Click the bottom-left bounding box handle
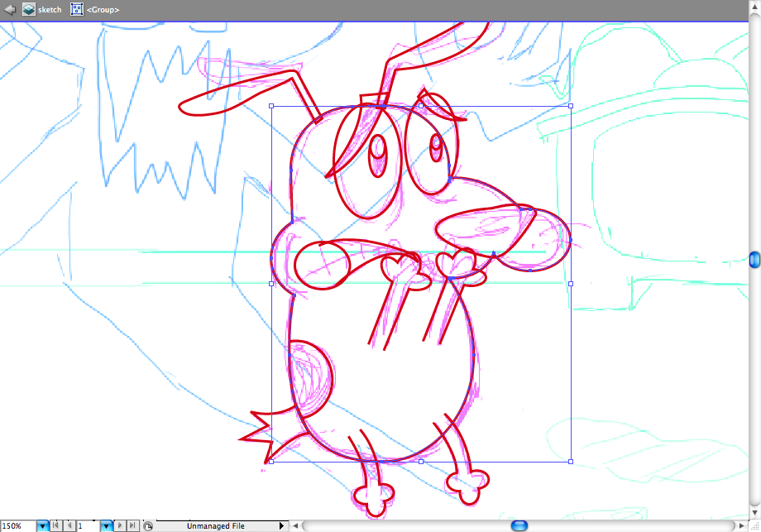The image size is (761, 532). [271, 462]
